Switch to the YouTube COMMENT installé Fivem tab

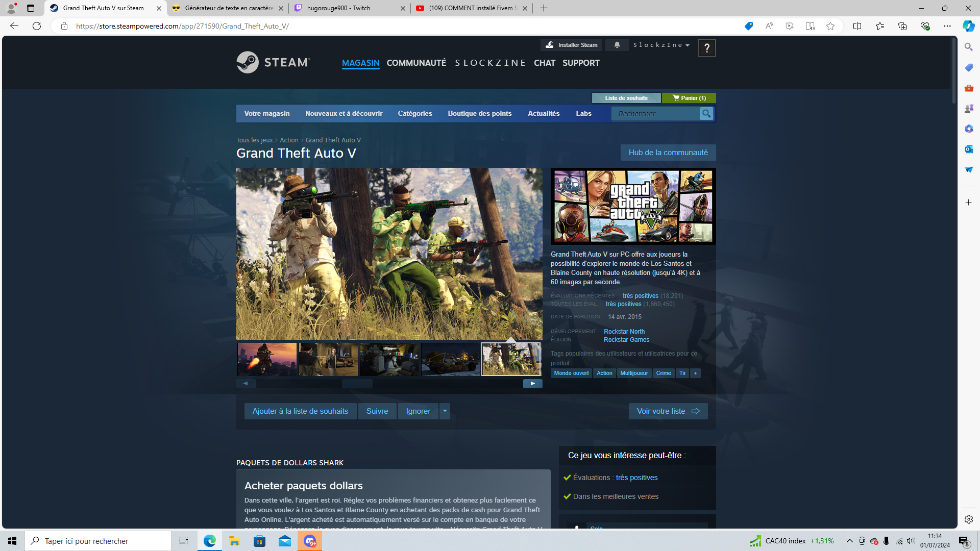tap(472, 8)
